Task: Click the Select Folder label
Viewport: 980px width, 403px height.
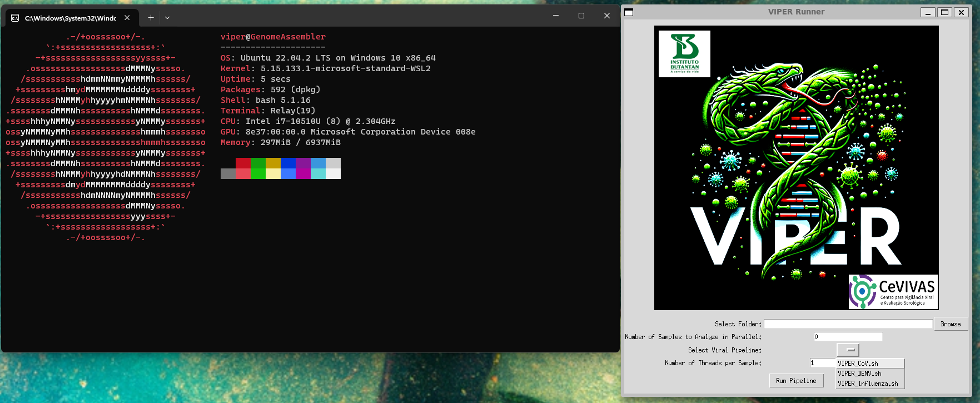Action: [x=738, y=324]
